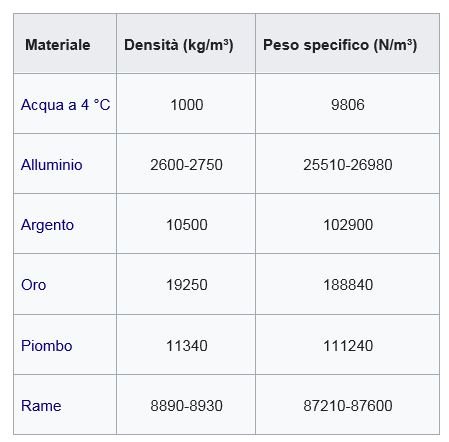449x442 pixels.
Task: Click the 10500 silver density value
Action: [x=187, y=225]
